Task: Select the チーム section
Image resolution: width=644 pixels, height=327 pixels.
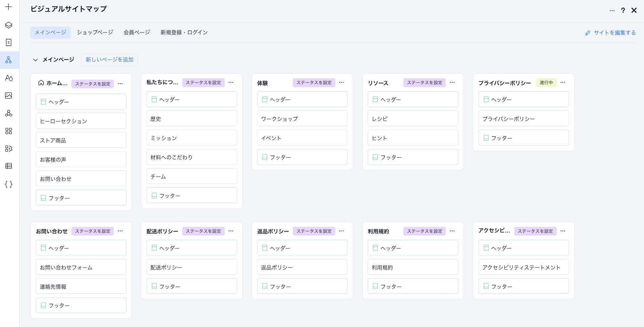Action: pos(192,176)
